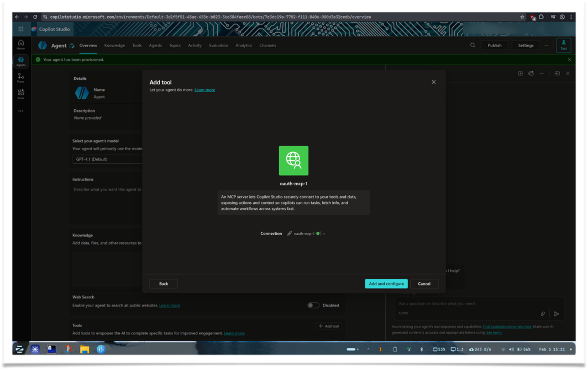
Task: Switch to the Knowledge tab
Action: (x=114, y=45)
